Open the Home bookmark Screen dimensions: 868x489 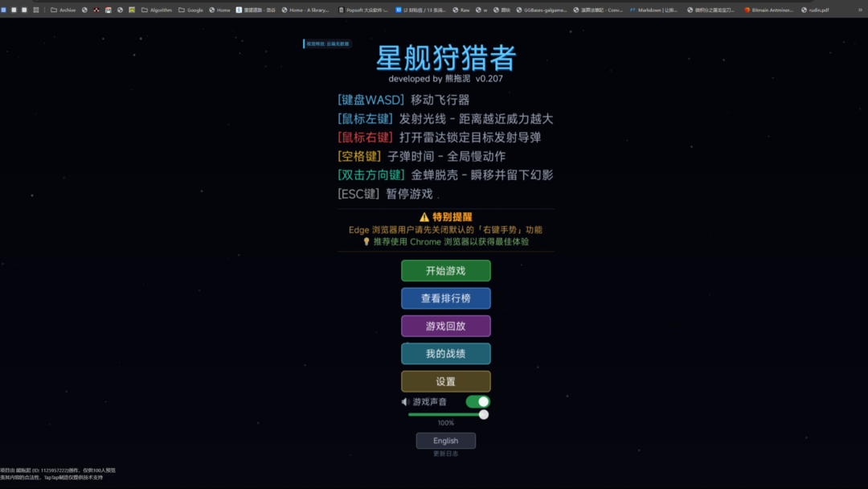coord(219,10)
